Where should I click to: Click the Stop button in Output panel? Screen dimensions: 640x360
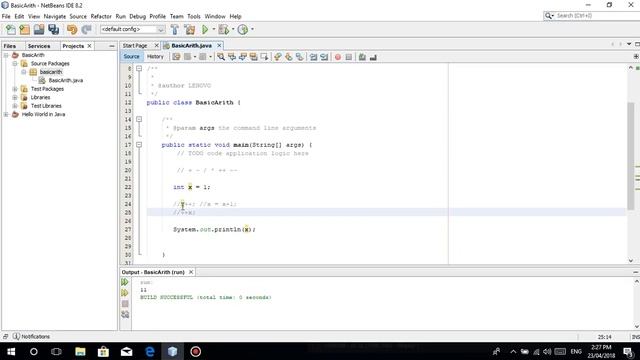tap(125, 304)
